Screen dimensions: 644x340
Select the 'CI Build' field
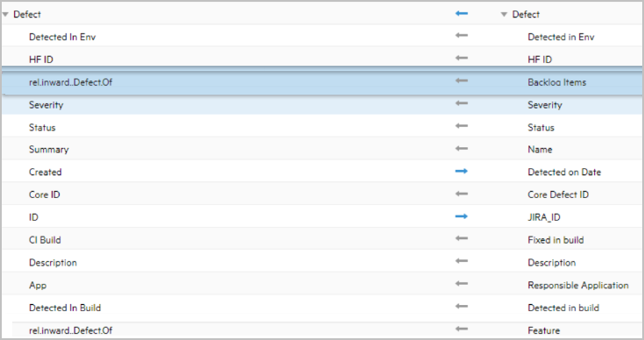(x=45, y=240)
